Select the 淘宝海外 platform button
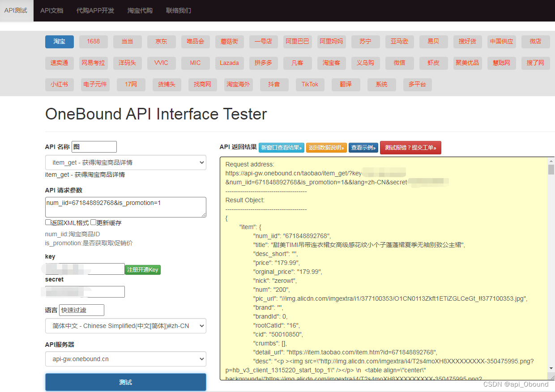555x392 pixels. (239, 85)
